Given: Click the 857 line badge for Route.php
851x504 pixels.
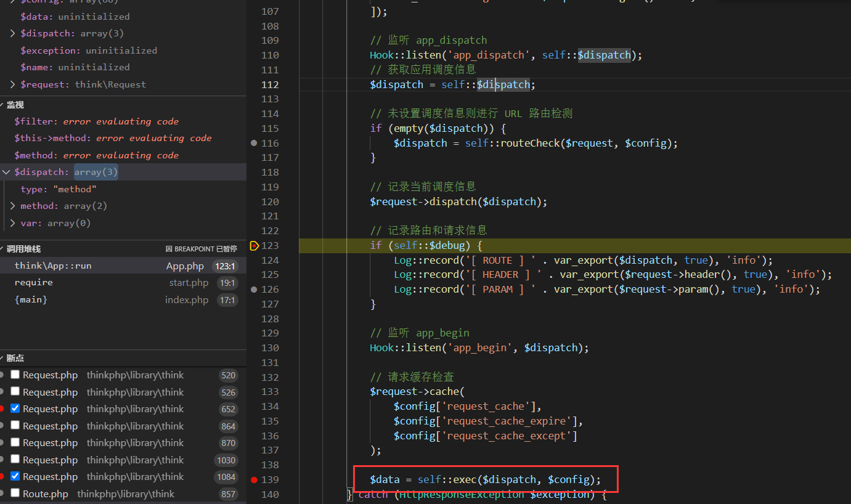Looking at the screenshot, I should pyautogui.click(x=229, y=494).
